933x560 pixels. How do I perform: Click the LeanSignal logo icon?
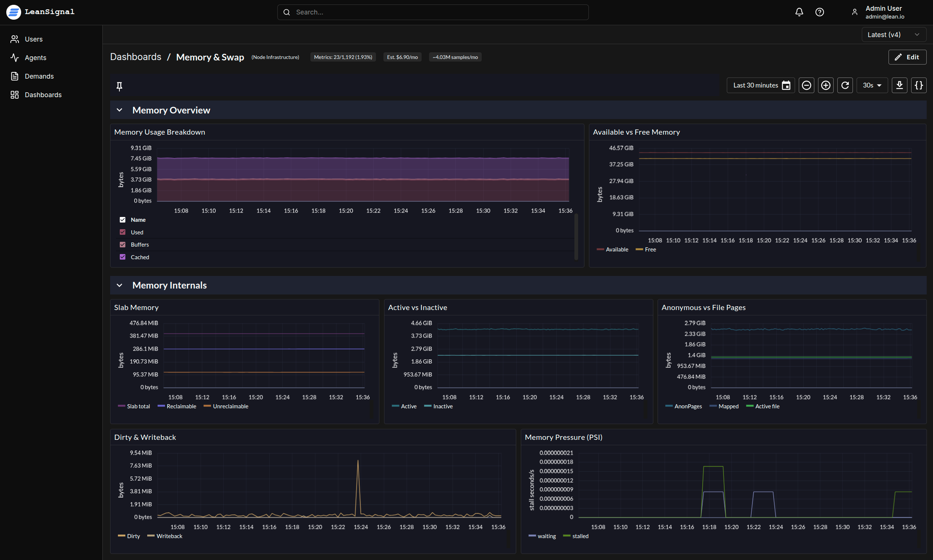pos(14,12)
